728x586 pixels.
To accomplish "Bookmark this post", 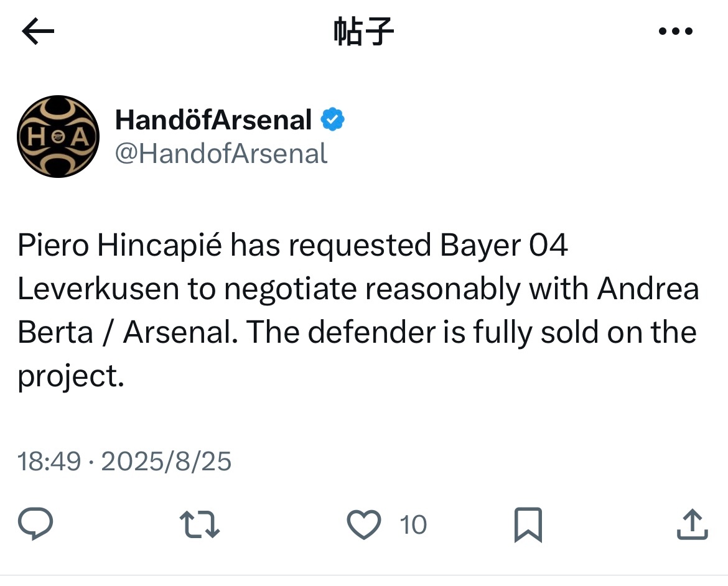I will point(528,524).
